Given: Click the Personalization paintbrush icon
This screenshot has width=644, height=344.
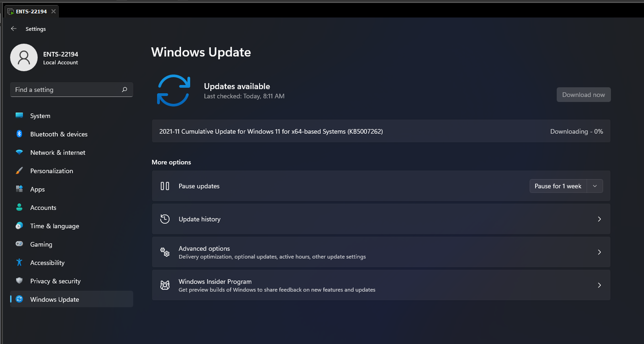Looking at the screenshot, I should [x=19, y=170].
